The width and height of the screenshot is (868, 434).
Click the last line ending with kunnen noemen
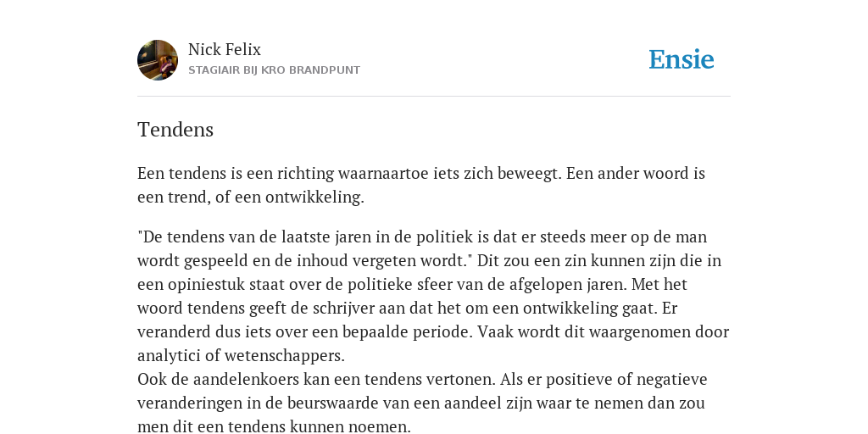274,427
